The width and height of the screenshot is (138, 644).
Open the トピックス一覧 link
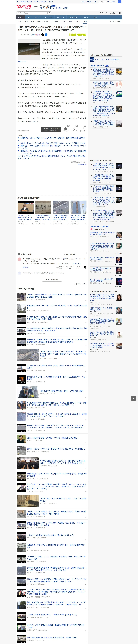pos(115,21)
